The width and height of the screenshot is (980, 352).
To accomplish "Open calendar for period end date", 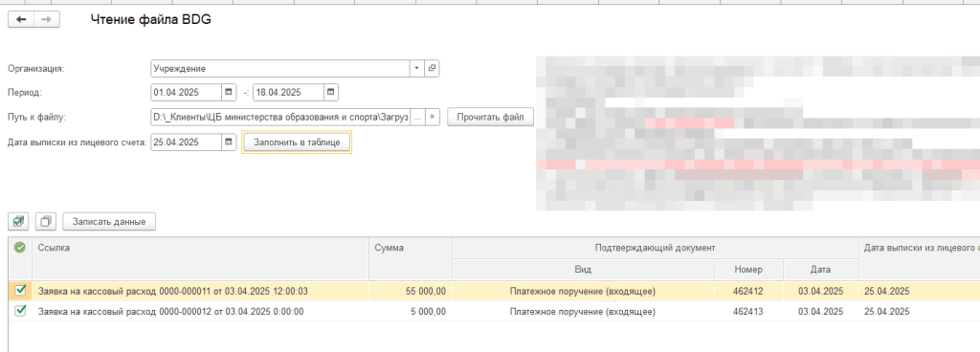I will coord(330,93).
